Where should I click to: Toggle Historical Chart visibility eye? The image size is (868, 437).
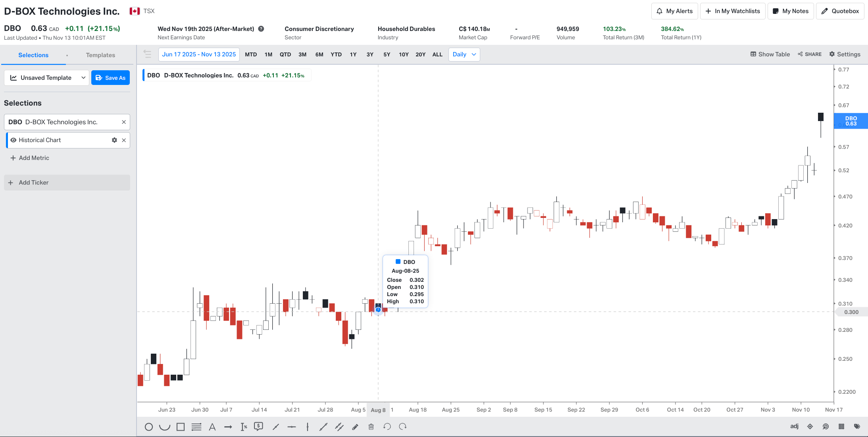pos(13,140)
